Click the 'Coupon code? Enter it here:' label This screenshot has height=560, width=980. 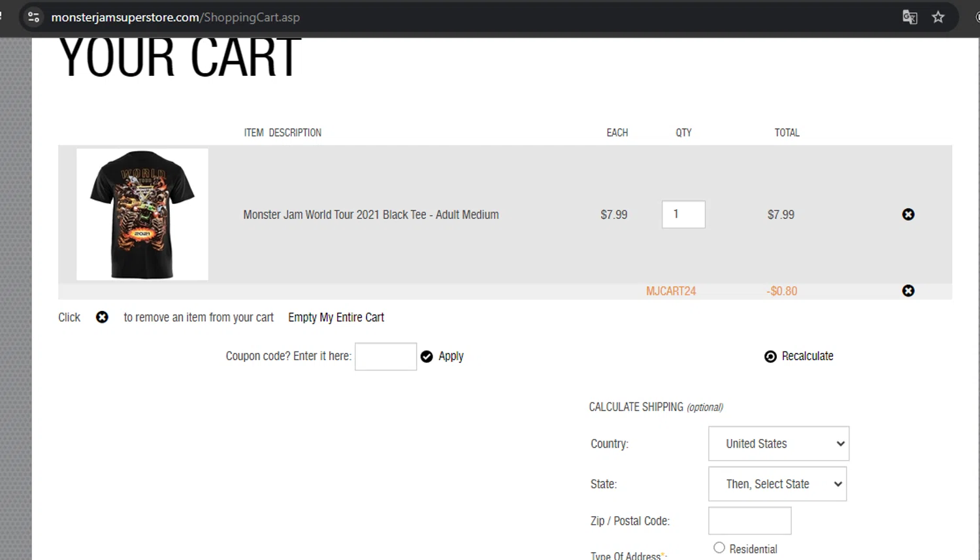[288, 356]
